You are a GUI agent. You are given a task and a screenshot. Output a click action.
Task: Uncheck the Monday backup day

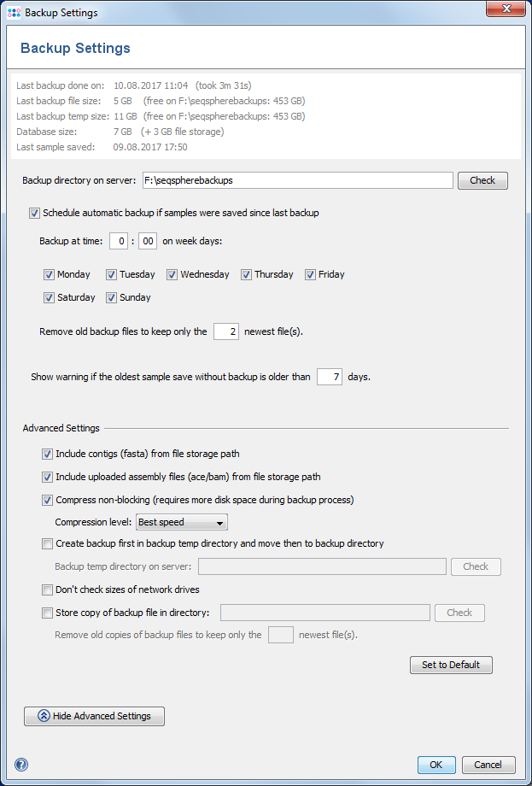[x=49, y=275]
